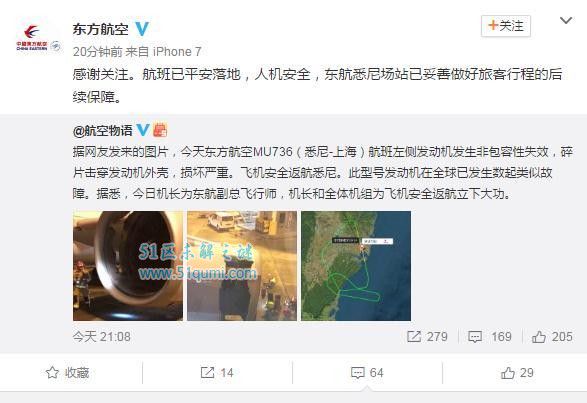View the middle airport apron photo
The image size is (587, 403).
[x=242, y=266]
